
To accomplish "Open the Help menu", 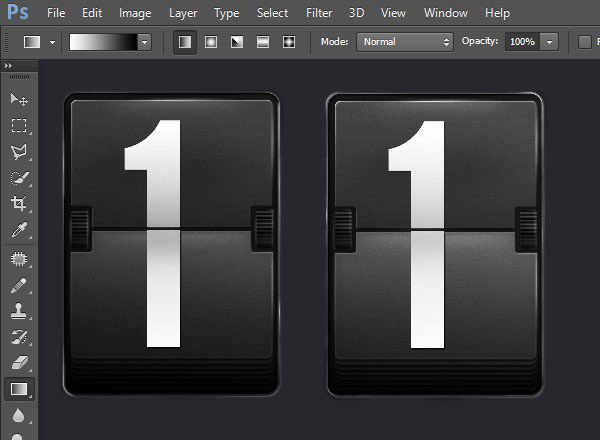I will click(x=497, y=13).
